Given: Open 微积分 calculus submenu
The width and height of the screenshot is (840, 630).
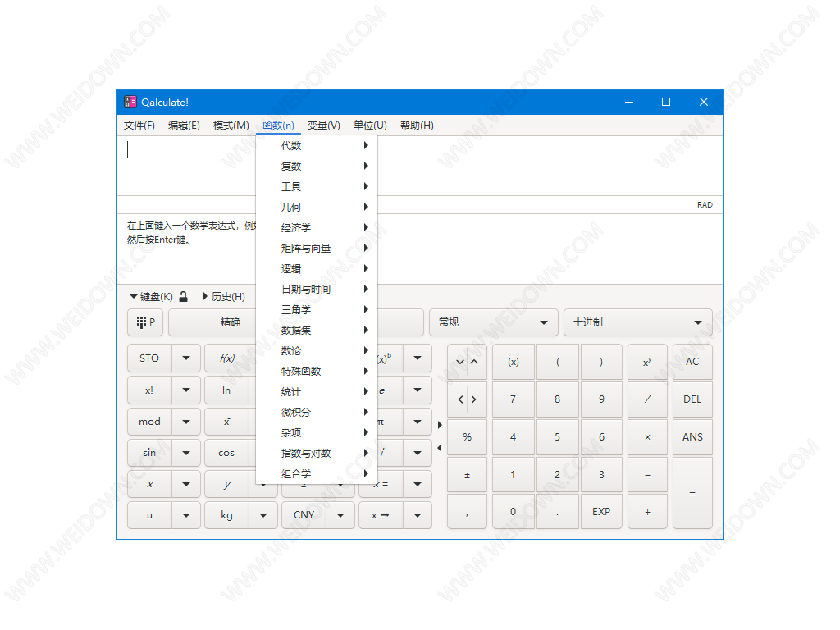Looking at the screenshot, I should point(317,412).
